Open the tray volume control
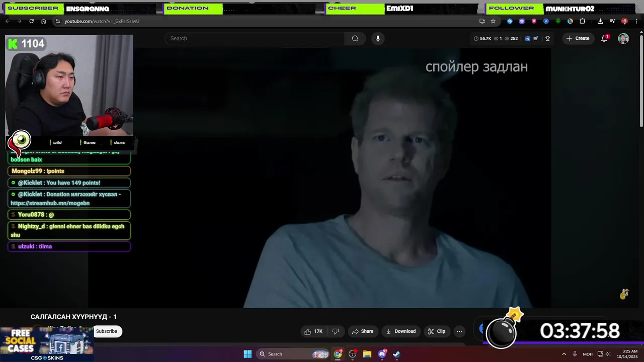Screen dimensions: 644x362 pos(607,354)
